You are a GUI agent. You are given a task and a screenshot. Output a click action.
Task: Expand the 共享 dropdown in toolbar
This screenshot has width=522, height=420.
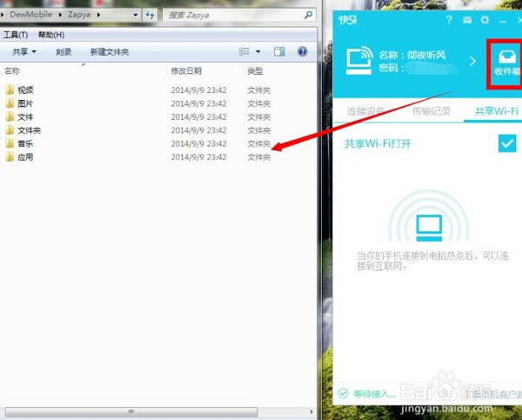[x=24, y=52]
